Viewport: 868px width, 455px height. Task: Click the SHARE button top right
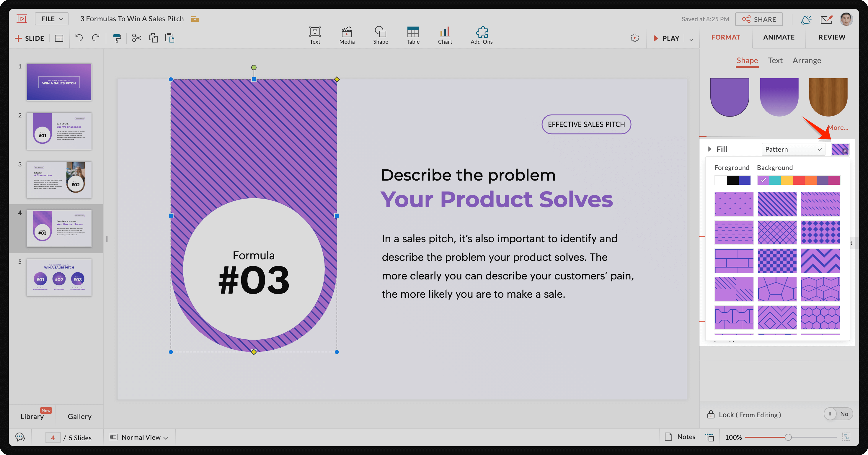pos(759,19)
